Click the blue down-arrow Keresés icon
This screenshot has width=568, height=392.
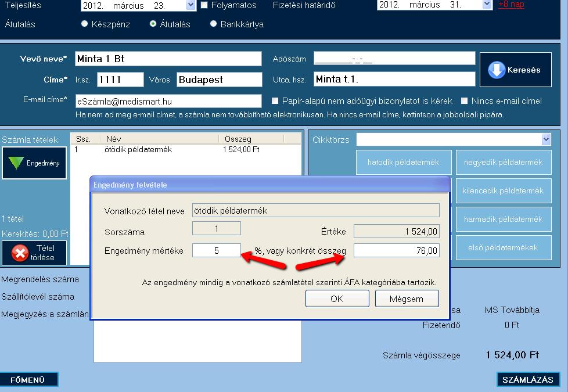[497, 70]
